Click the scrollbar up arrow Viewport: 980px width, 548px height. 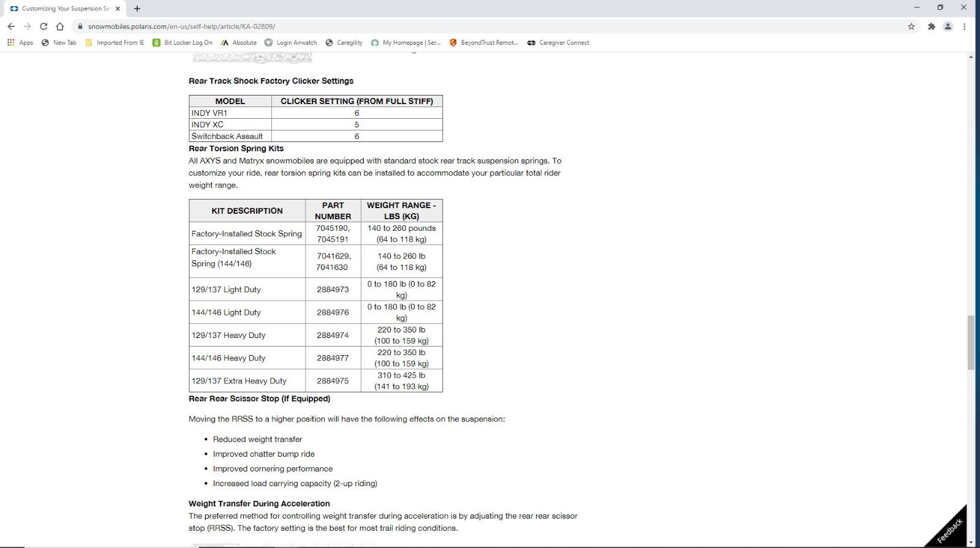pyautogui.click(x=971, y=57)
